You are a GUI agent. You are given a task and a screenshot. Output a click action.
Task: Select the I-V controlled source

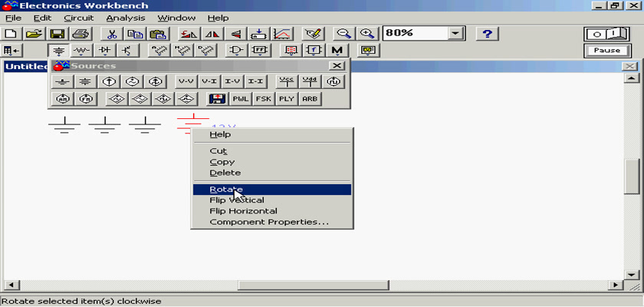[x=232, y=82]
